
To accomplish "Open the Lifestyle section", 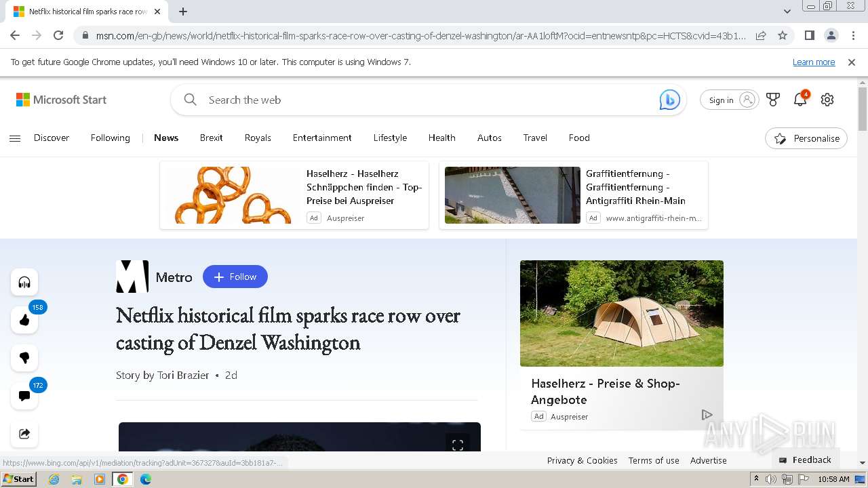I will click(390, 138).
